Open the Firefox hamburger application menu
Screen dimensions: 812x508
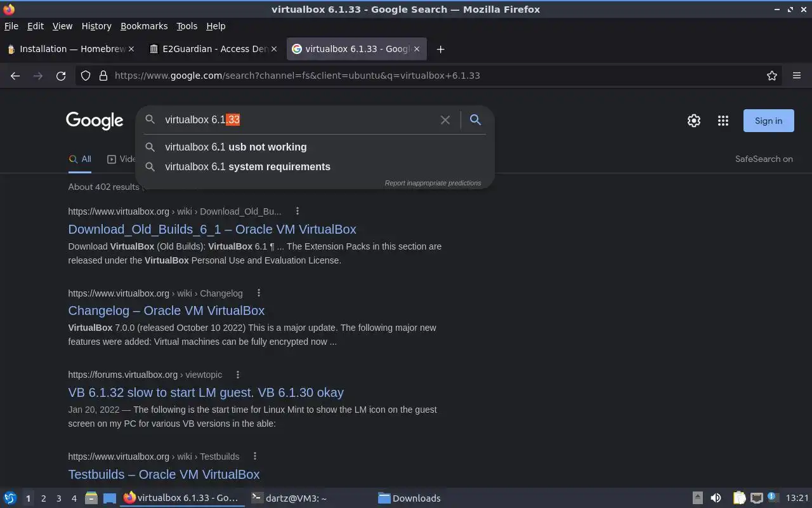(797, 76)
